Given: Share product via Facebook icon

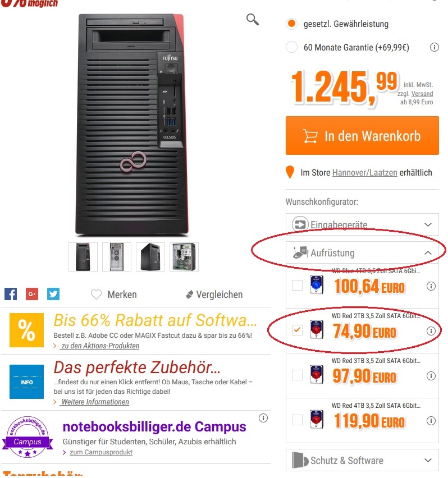Looking at the screenshot, I should [11, 294].
